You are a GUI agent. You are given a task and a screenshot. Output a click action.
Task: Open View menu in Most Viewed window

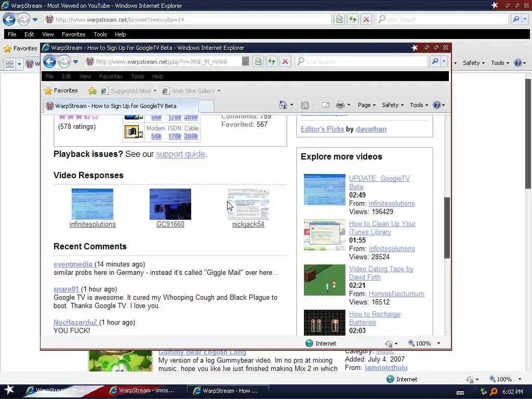(x=48, y=34)
